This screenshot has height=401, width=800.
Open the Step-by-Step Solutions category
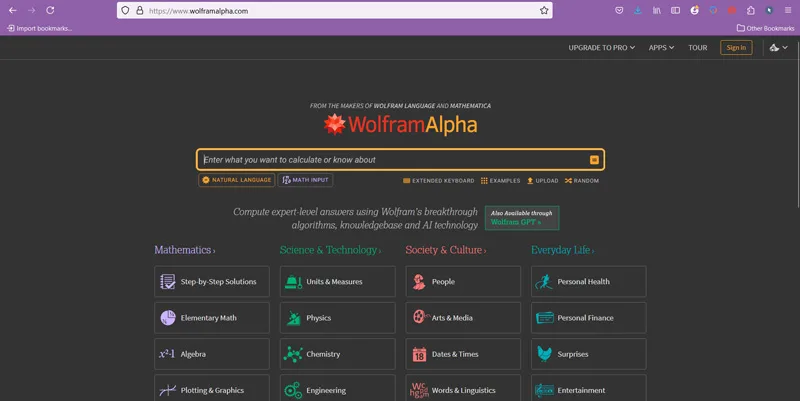point(212,282)
